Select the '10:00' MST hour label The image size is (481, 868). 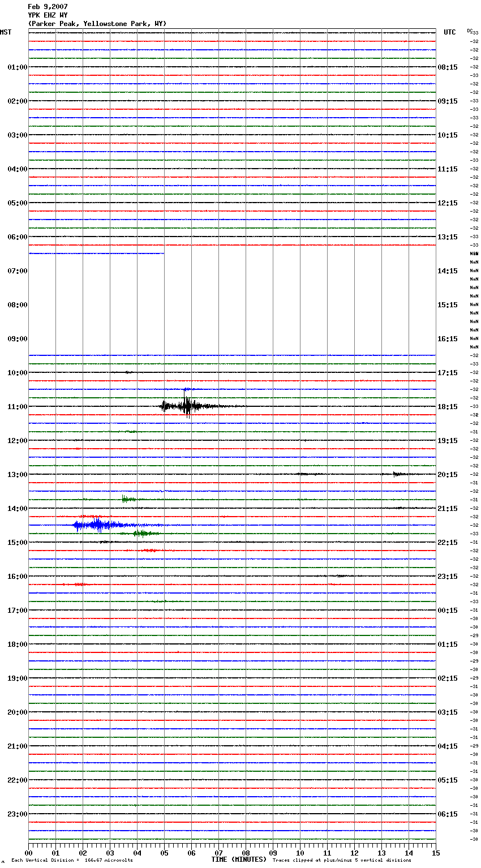tap(18, 373)
